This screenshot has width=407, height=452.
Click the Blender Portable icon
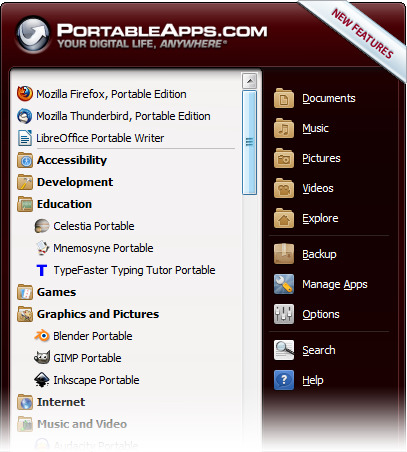pos(42,336)
